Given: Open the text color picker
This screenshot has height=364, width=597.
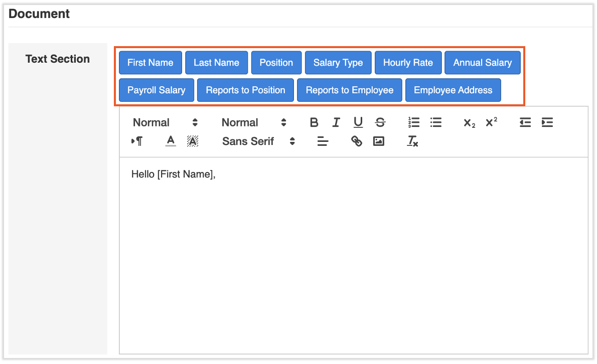Looking at the screenshot, I should pos(171,141).
